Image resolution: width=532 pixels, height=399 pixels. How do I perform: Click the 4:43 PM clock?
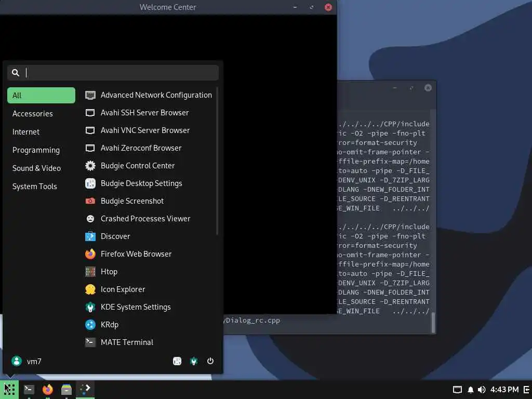[504, 390]
